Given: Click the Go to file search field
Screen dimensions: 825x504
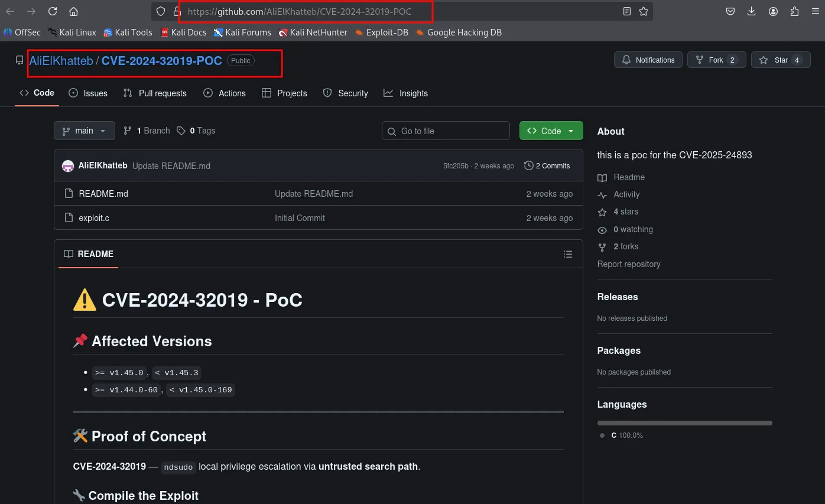Looking at the screenshot, I should 446,131.
